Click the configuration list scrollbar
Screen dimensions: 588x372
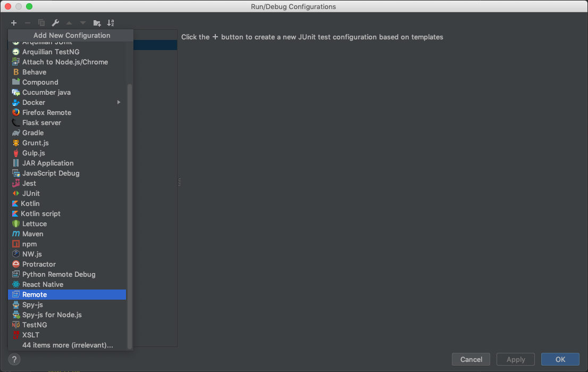point(130,216)
